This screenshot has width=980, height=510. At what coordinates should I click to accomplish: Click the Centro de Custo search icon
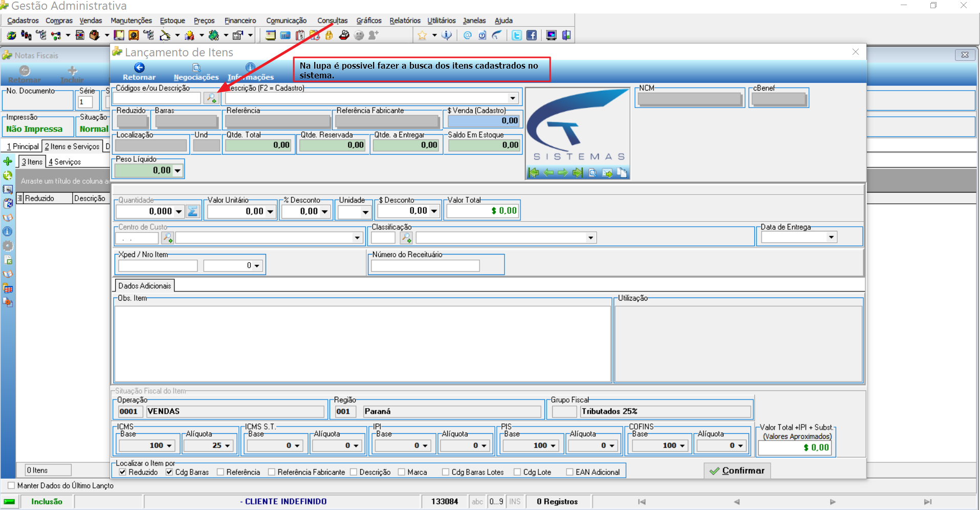pos(167,238)
